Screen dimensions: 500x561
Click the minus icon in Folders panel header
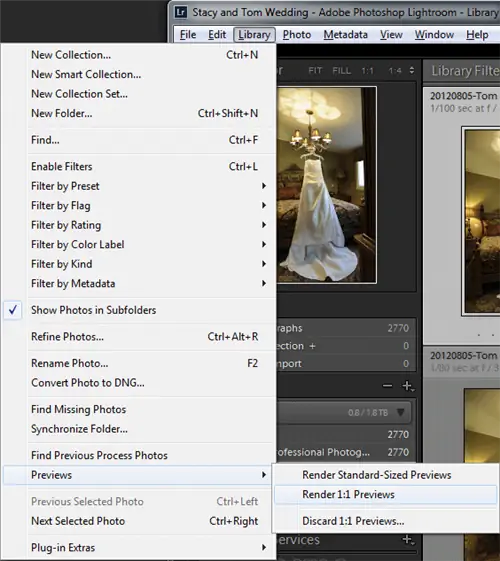click(387, 386)
